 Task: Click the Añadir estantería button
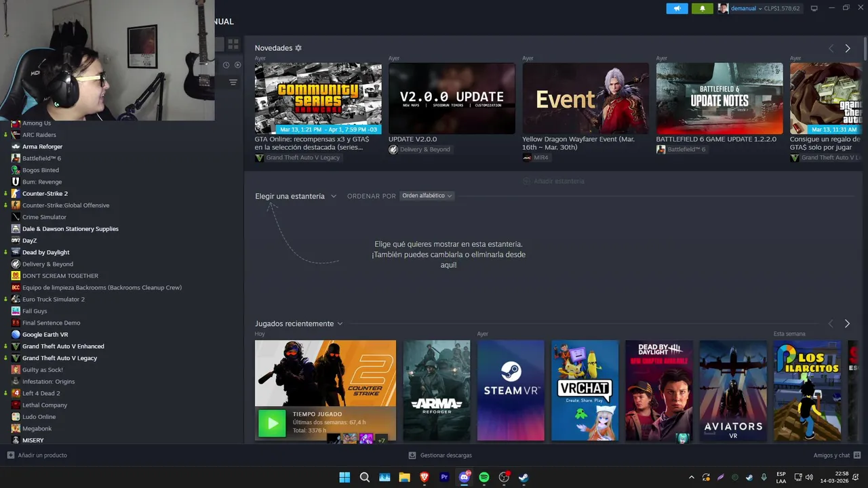coord(553,181)
